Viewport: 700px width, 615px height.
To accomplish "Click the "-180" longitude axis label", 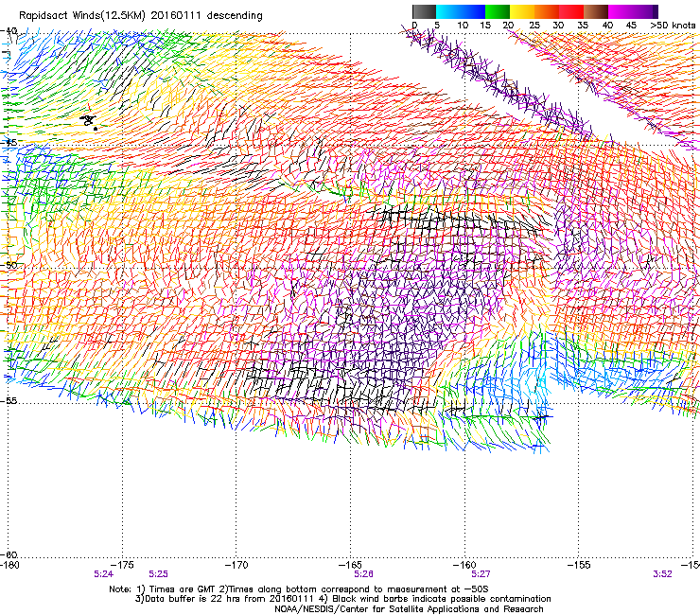I will [x=9, y=565].
